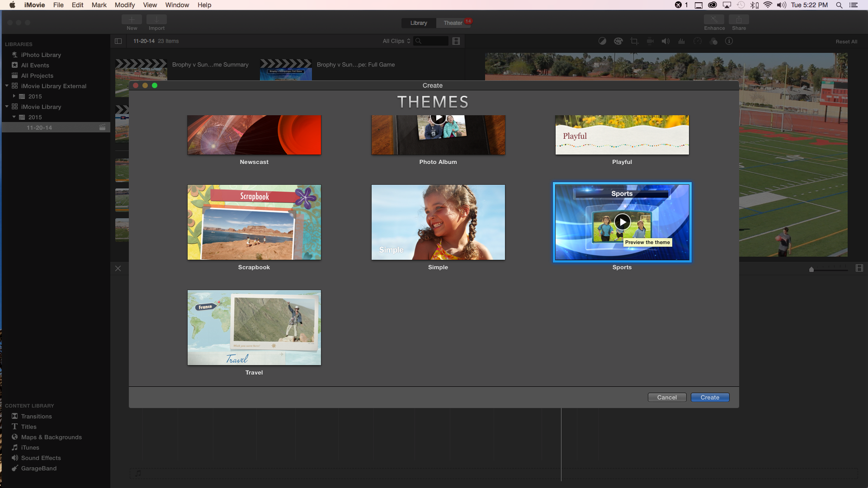Open GarageBand in Content Library
The image size is (868, 488).
pyautogui.click(x=38, y=468)
